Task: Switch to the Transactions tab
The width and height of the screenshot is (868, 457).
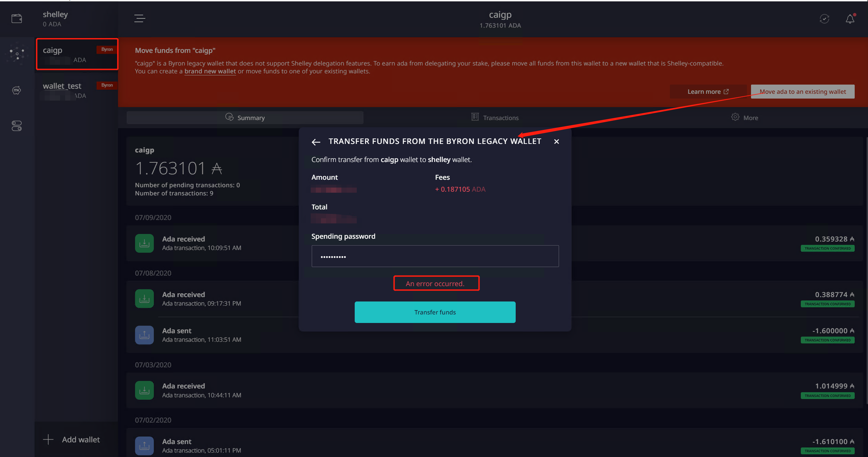Action: point(495,118)
